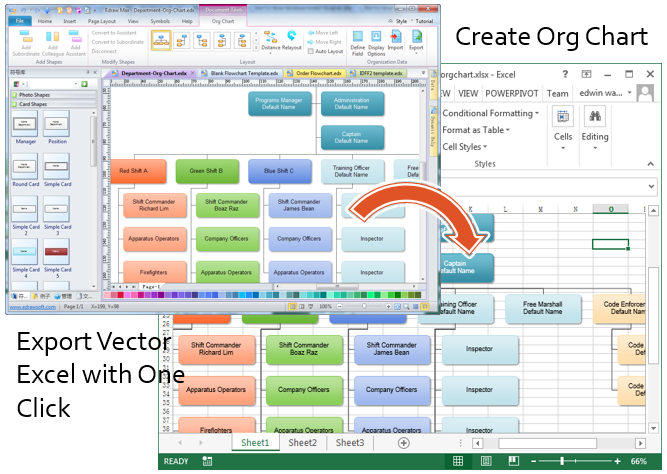This screenshot has height=474, width=667.
Task: Open the www.edrawsoft.com link
Action: pyautogui.click(x=33, y=307)
